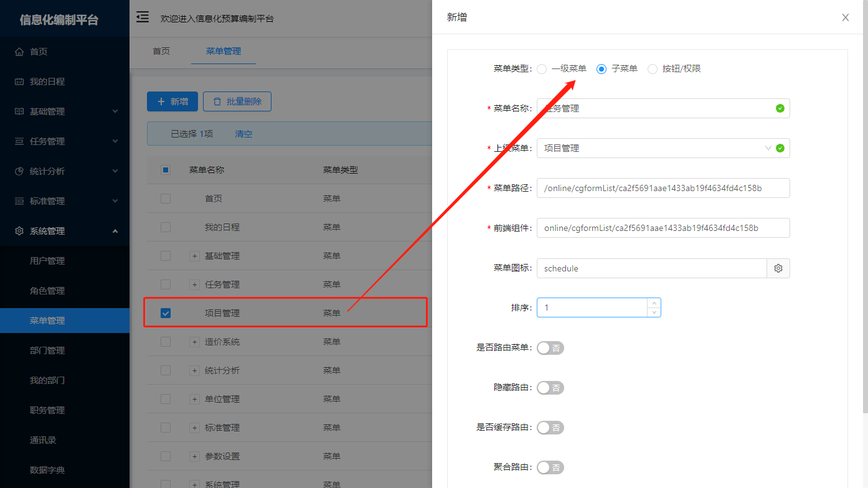Click the 菜单路径 input field
The image size is (868, 488).
pos(663,188)
